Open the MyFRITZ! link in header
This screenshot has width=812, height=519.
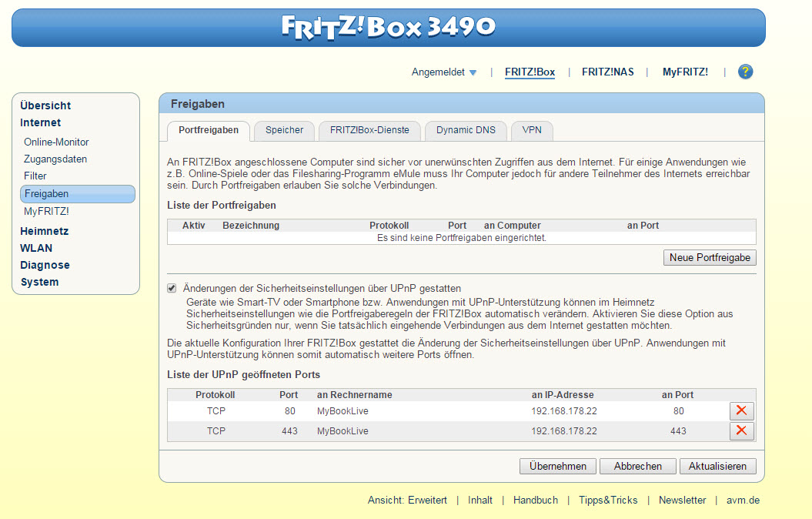685,72
